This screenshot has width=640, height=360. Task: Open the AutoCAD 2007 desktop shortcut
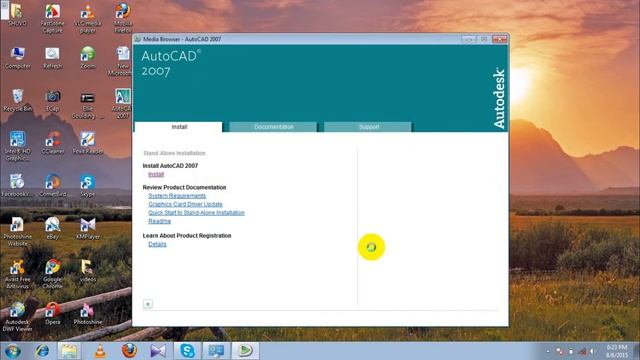pyautogui.click(x=122, y=104)
